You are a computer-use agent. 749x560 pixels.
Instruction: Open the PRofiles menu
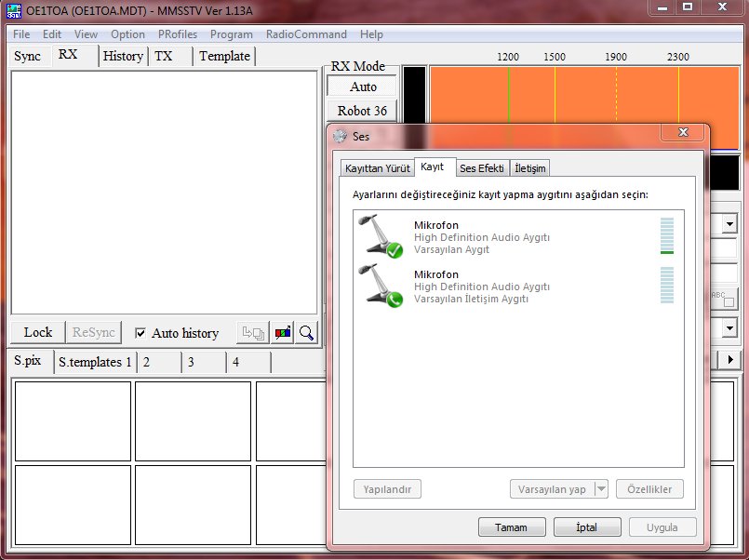(177, 34)
